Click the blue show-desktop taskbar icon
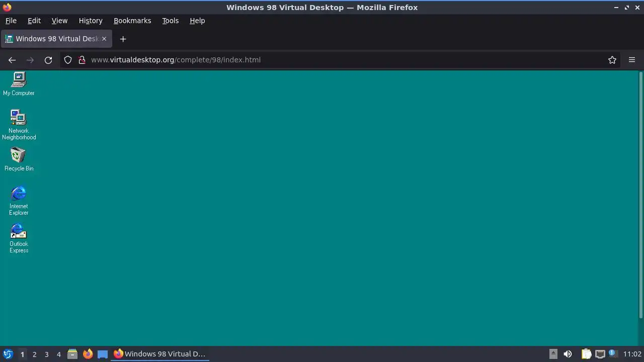 [x=103, y=354]
